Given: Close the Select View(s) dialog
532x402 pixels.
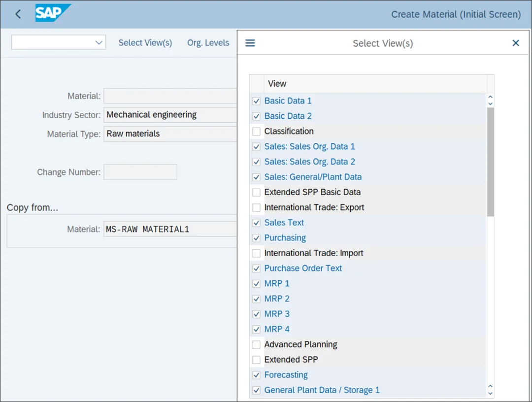Looking at the screenshot, I should [516, 43].
